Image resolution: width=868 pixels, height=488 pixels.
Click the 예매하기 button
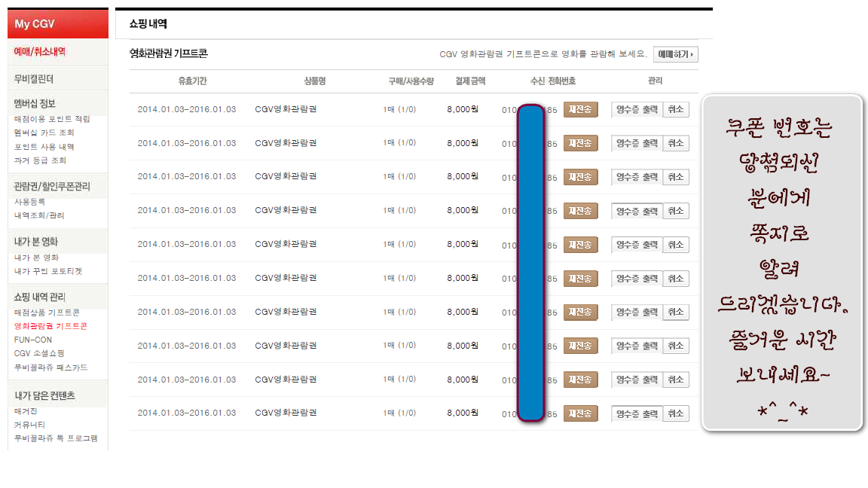click(675, 54)
